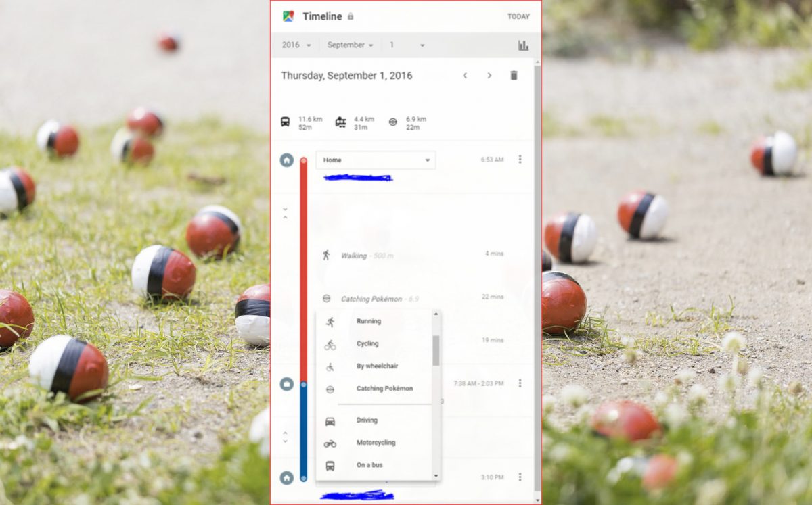Go to previous day arrow

point(465,76)
